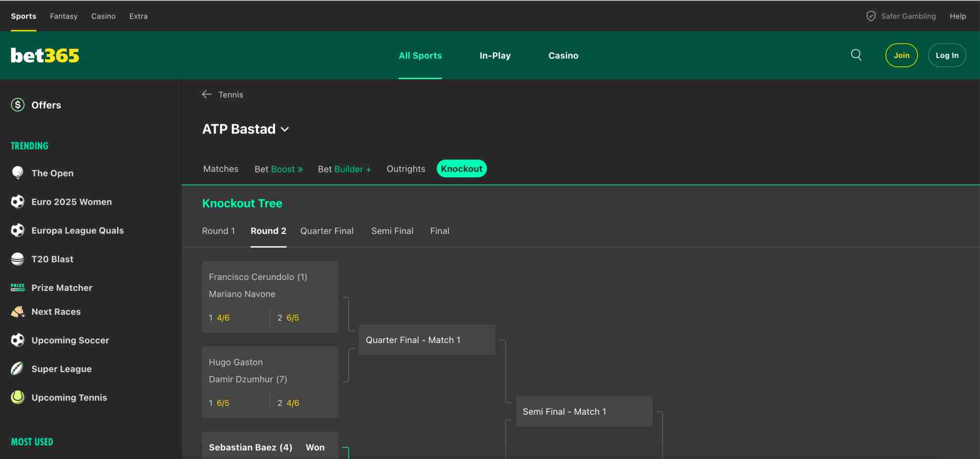Click the Upcoming Tennis ball icon
The height and width of the screenshot is (459, 980).
click(x=18, y=398)
